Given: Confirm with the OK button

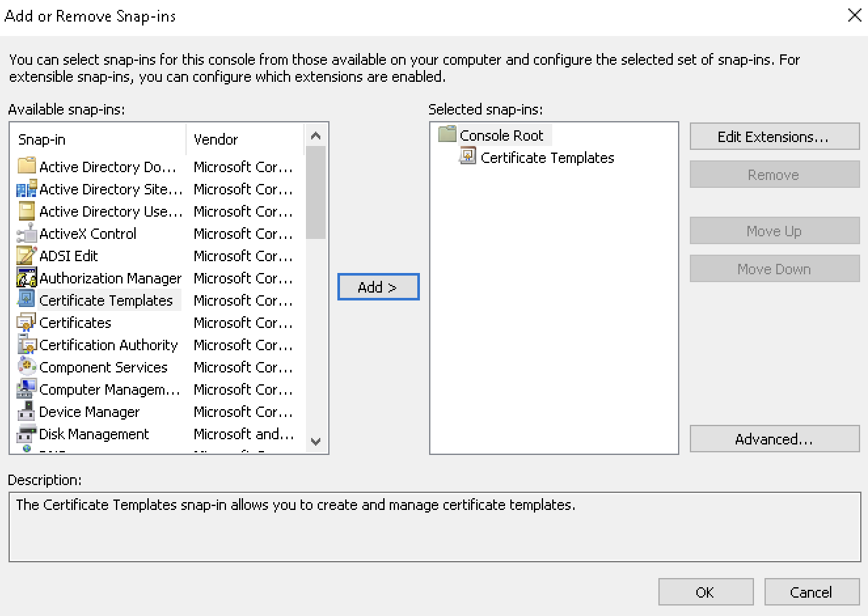Looking at the screenshot, I should [x=706, y=592].
